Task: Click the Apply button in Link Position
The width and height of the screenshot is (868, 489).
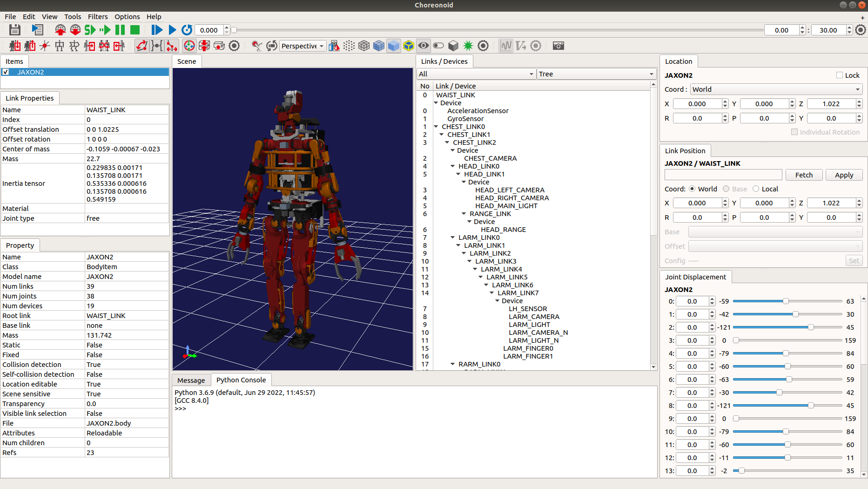Action: pyautogui.click(x=844, y=175)
